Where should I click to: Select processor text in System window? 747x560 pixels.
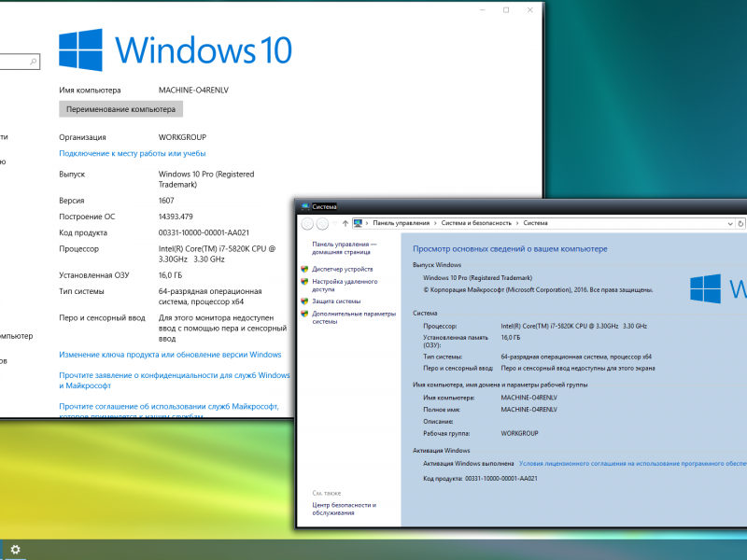573,326
